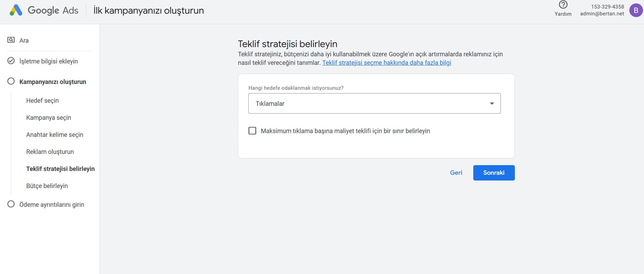Open the Yardım help icon
This screenshot has width=644, height=274.
coord(563,5)
